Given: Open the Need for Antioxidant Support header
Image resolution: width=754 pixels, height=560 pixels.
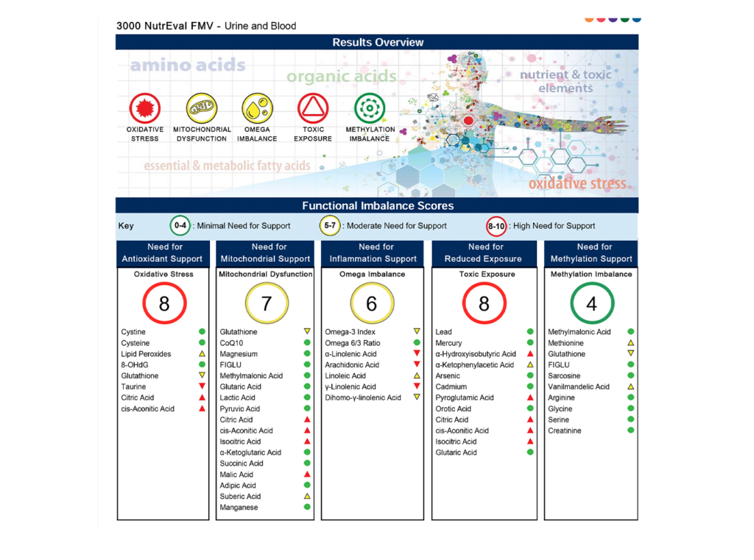Looking at the screenshot, I should (163, 253).
